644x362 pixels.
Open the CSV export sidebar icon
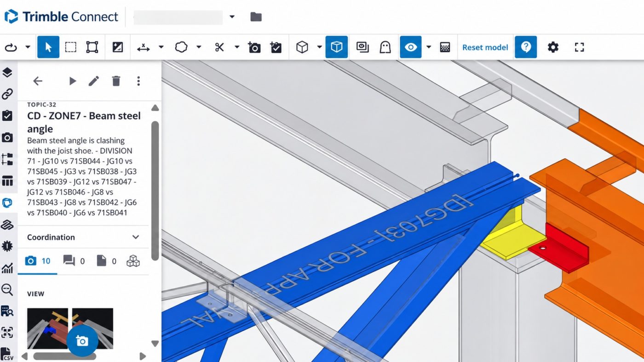[x=7, y=354]
